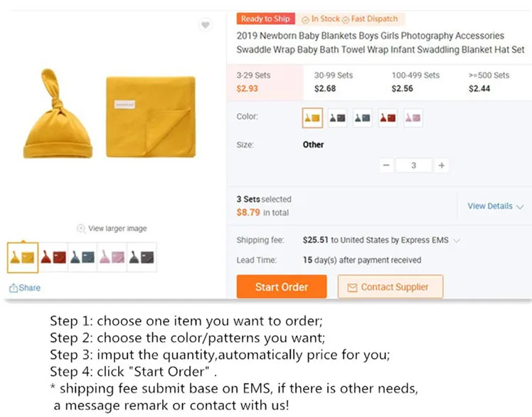Select the pink color option
The width and height of the screenshot is (532, 417).
[413, 117]
